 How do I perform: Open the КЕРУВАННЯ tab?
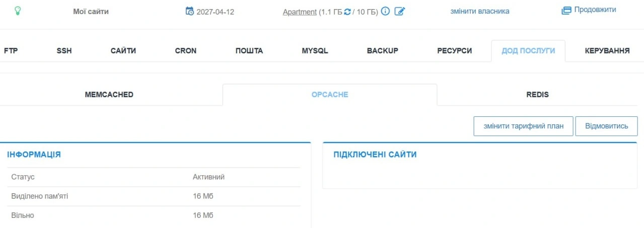tap(607, 51)
